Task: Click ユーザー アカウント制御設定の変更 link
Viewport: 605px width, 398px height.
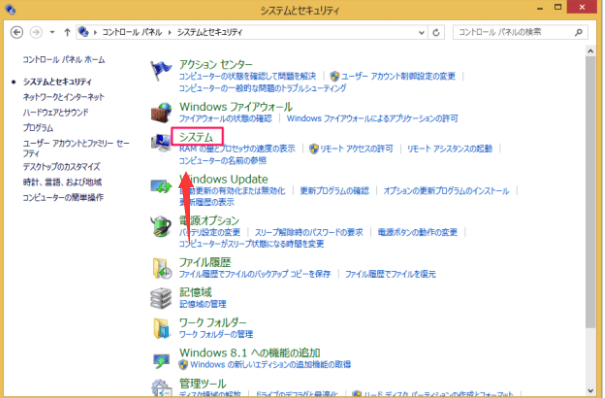Action: point(398,76)
